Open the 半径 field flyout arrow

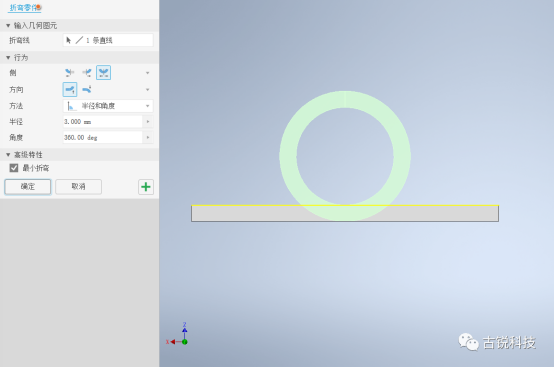pyautogui.click(x=148, y=121)
